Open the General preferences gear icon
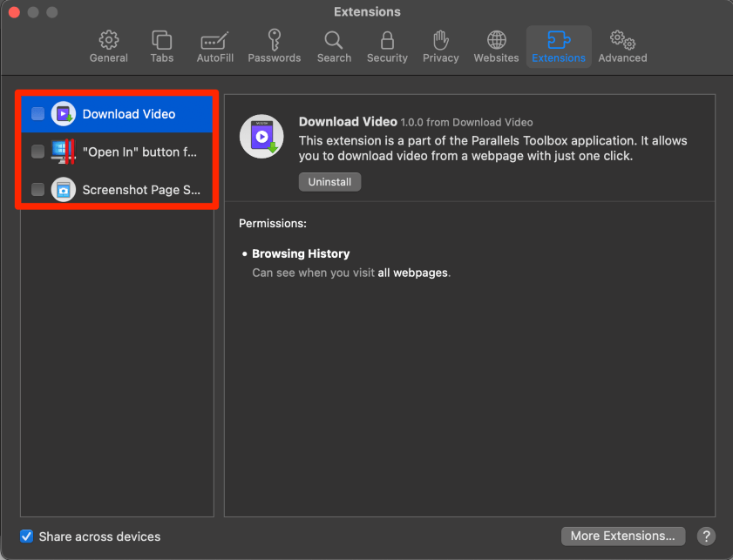The height and width of the screenshot is (560, 733). tap(108, 40)
